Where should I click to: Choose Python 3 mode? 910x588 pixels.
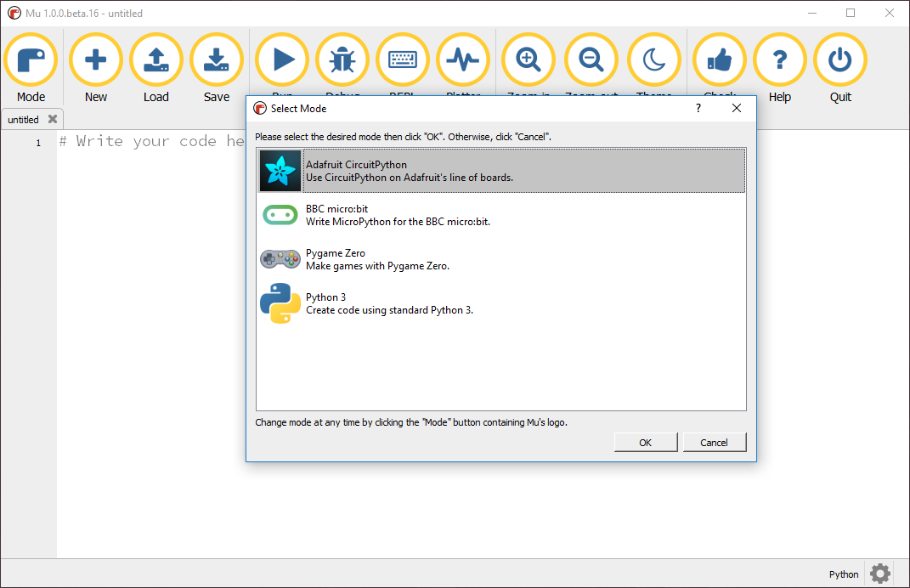(501, 303)
